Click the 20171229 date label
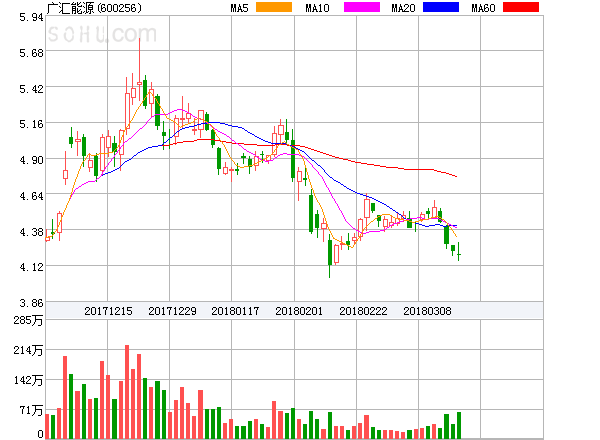600x440 pixels. coord(172,311)
